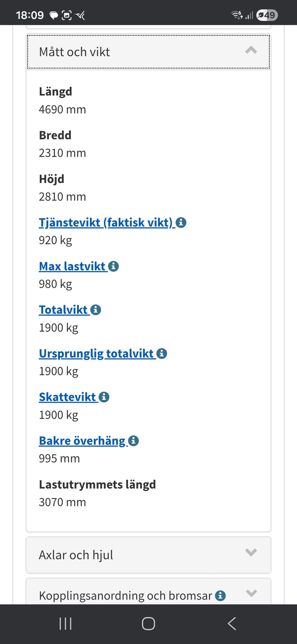Open the Ursprunglig totalvikt link
This screenshot has width=297, height=644.
pos(96,354)
